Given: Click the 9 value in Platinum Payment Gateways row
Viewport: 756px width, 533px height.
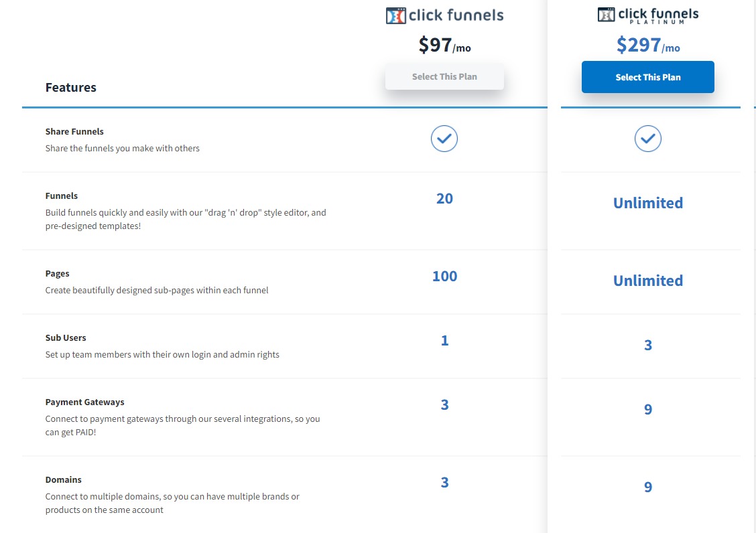Looking at the screenshot, I should (648, 410).
